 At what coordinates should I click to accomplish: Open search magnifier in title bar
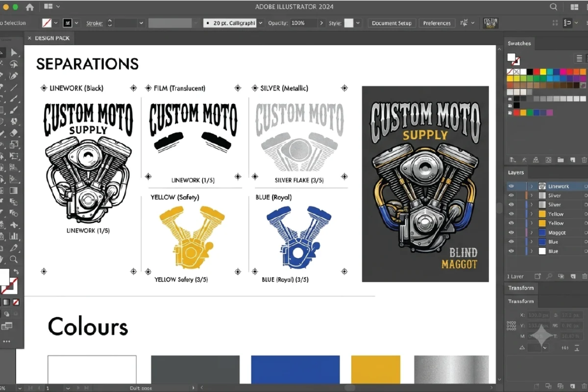point(554,7)
